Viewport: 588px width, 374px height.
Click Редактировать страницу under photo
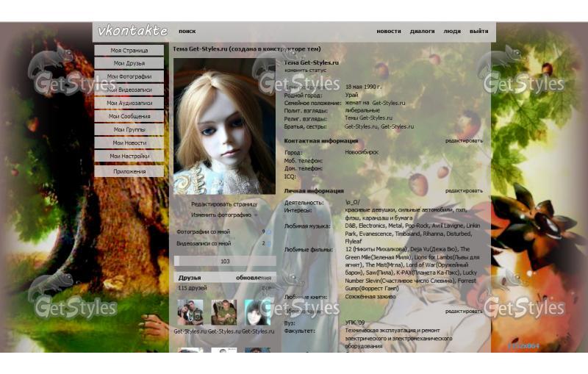pyautogui.click(x=224, y=204)
